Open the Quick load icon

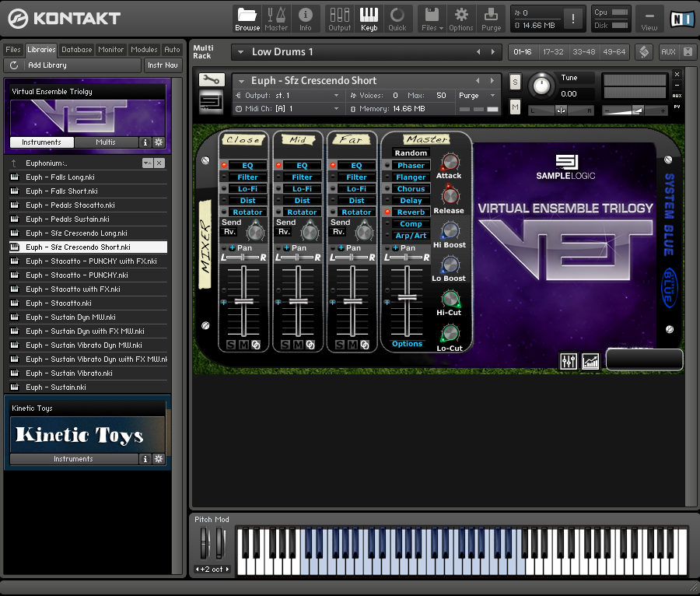click(397, 19)
